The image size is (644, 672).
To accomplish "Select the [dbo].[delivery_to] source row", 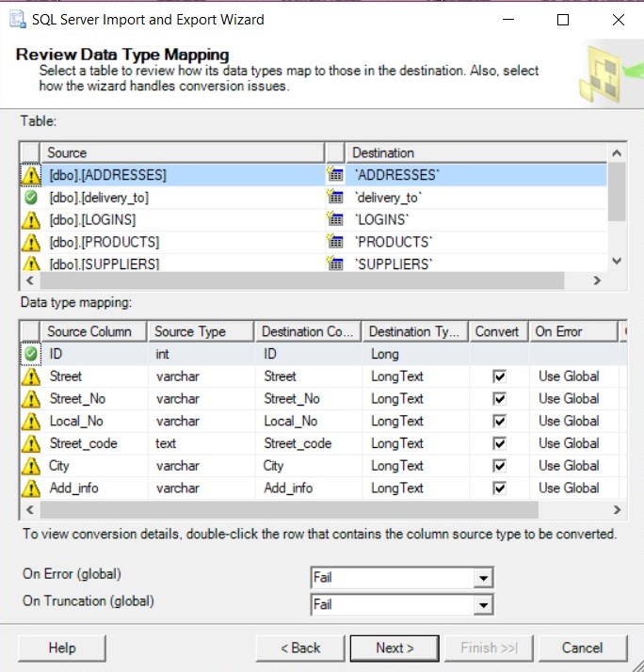I will 183,198.
